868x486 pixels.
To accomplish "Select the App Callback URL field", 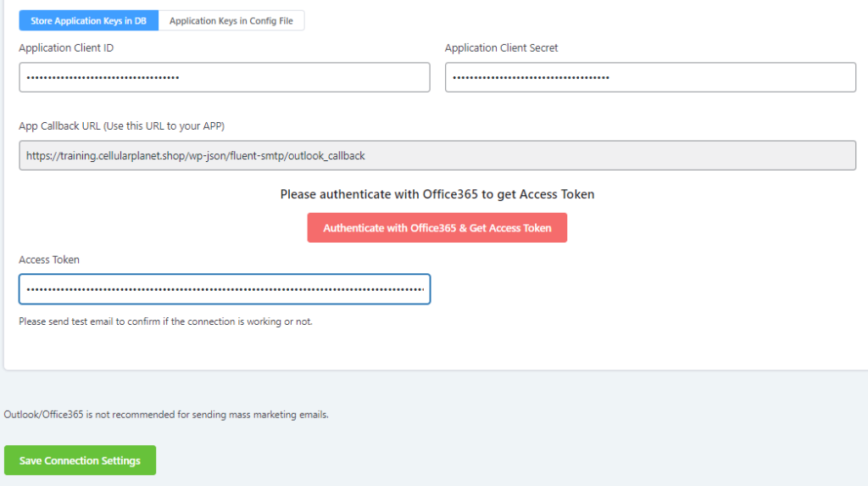I will coord(437,155).
